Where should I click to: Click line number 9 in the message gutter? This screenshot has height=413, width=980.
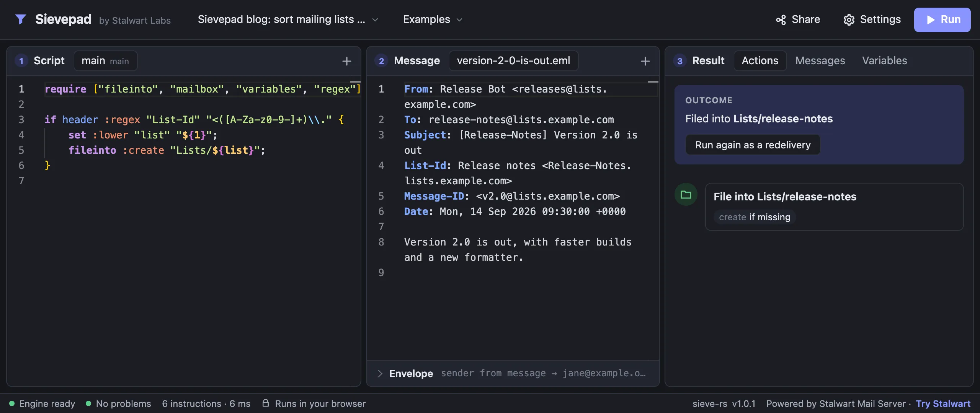pyautogui.click(x=381, y=273)
